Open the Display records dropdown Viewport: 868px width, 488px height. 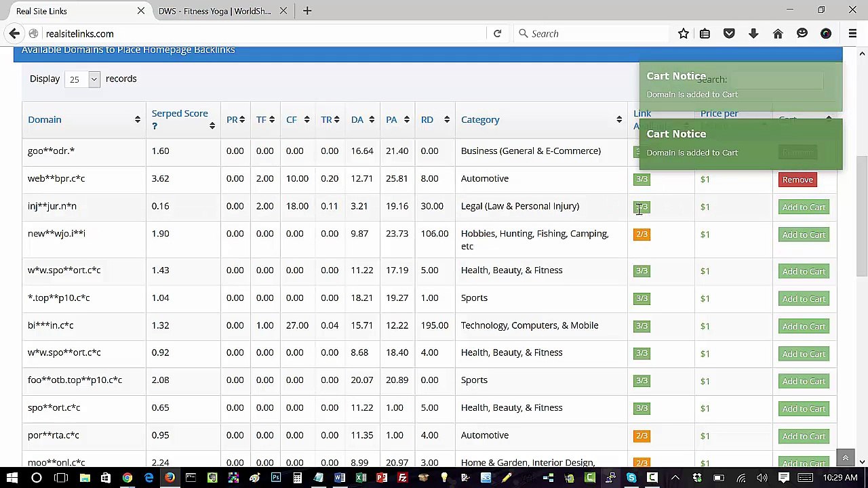tap(82, 79)
